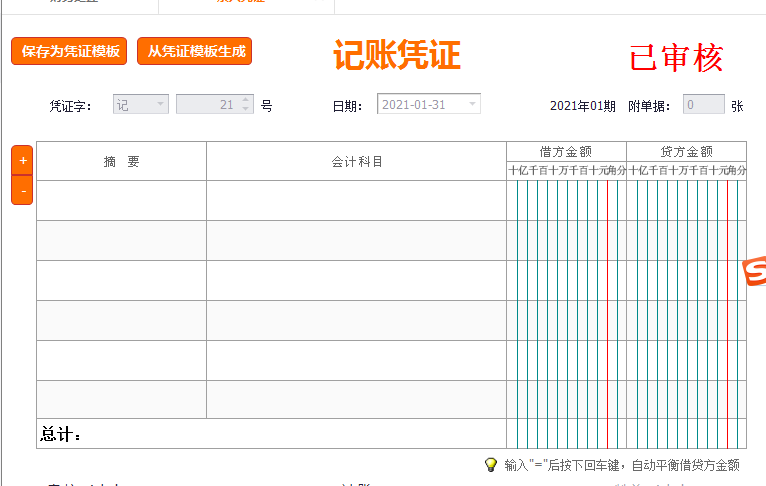Click 保存为凭证模板 button
The width and height of the screenshot is (766, 486).
point(69,51)
